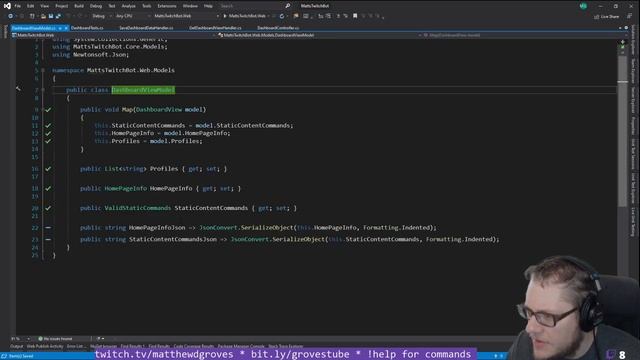
Task: Click the feedback icon next to Live Share
Action: click(x=629, y=16)
